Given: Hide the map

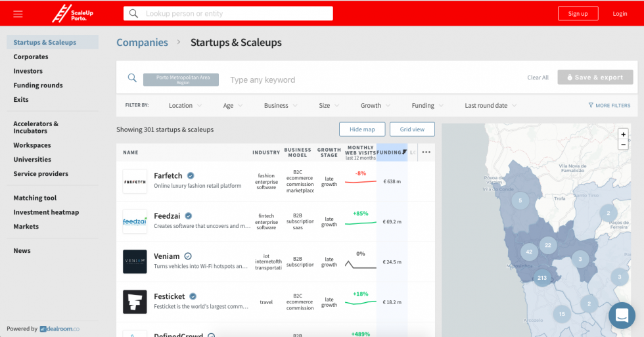Looking at the screenshot, I should tap(362, 129).
